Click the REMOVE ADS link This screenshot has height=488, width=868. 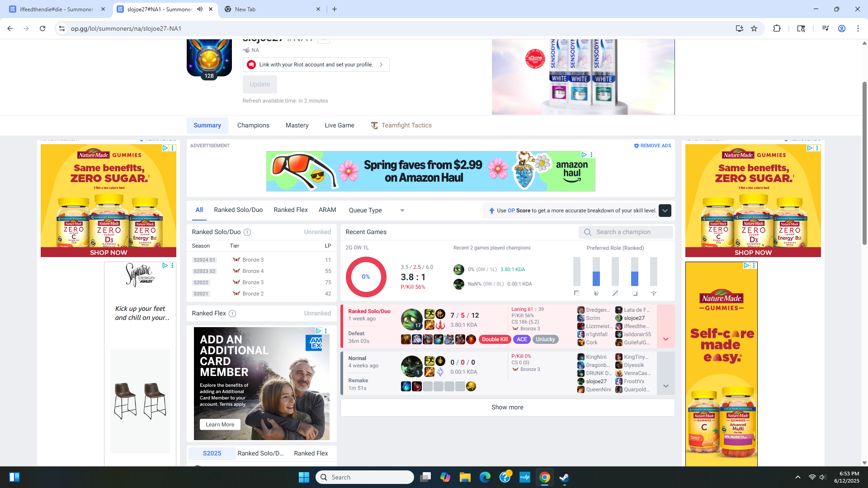coord(653,146)
